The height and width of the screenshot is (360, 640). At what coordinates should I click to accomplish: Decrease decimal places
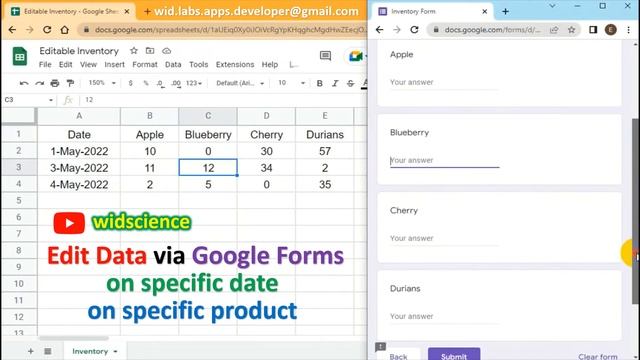pos(161,83)
